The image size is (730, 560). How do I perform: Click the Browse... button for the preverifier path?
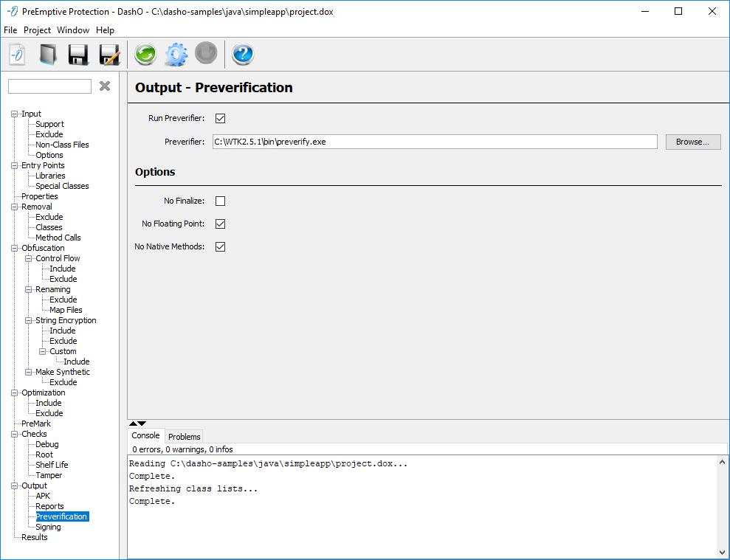pos(692,142)
